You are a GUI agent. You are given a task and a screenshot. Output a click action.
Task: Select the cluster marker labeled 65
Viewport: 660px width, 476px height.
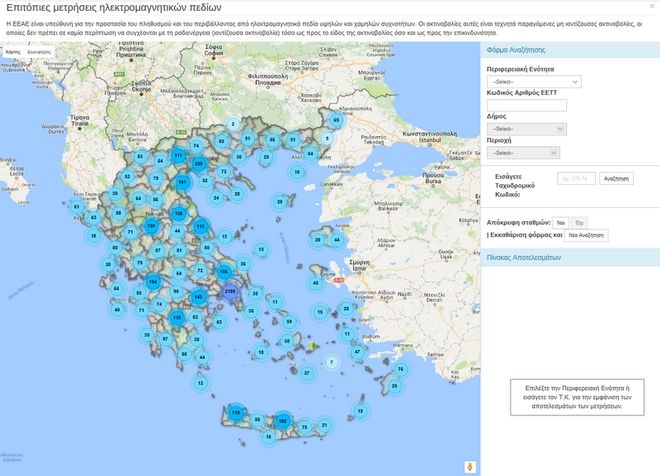336,119
